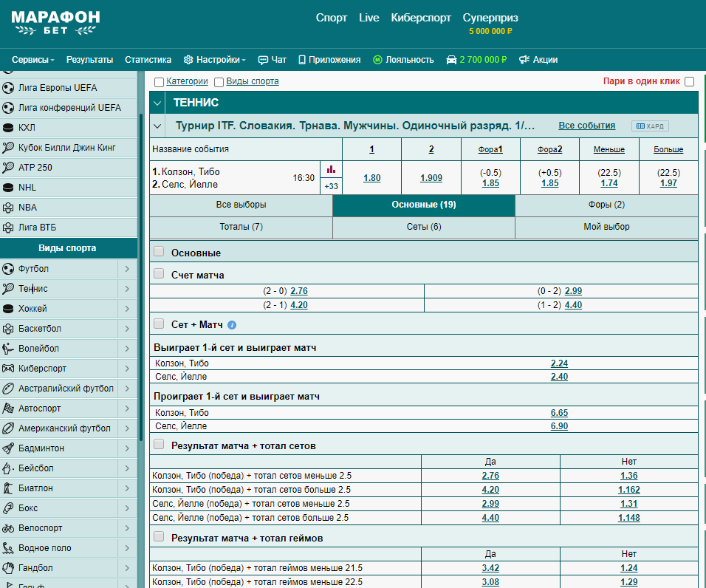Screen dimensions: 706x588
Task: Open the Результаты page
Action: coord(89,60)
